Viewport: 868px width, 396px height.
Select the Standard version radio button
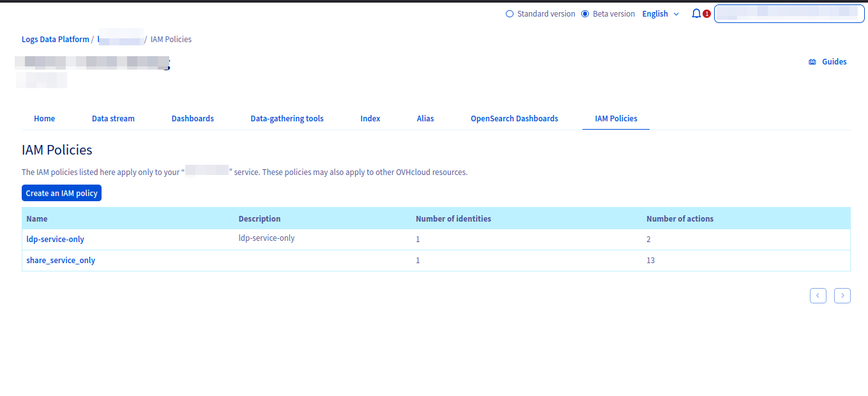point(510,14)
